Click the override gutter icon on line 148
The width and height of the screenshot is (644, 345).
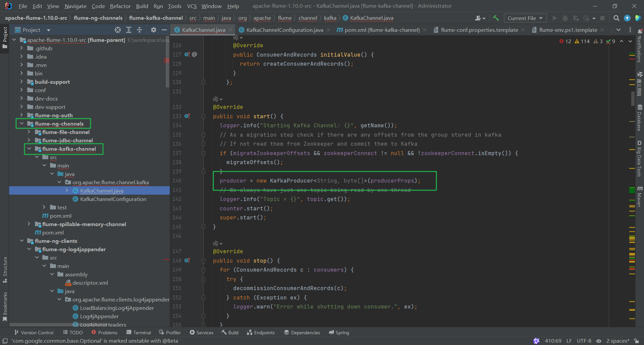tap(187, 261)
